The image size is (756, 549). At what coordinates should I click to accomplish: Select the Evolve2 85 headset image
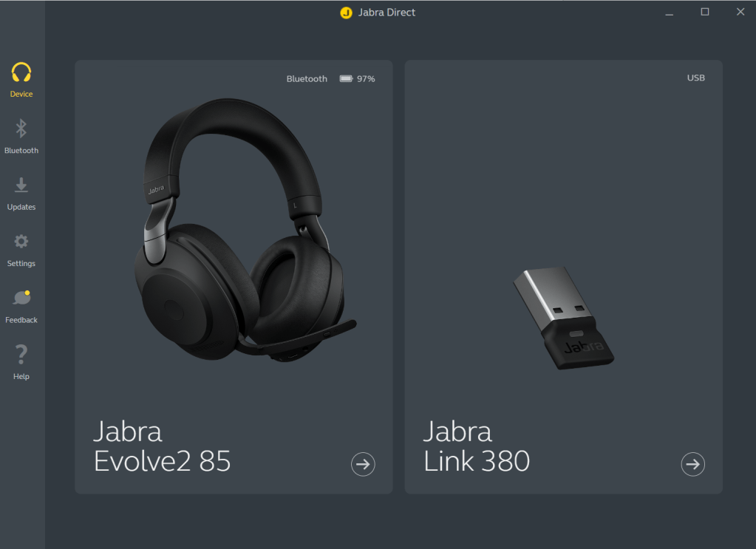[245, 231]
